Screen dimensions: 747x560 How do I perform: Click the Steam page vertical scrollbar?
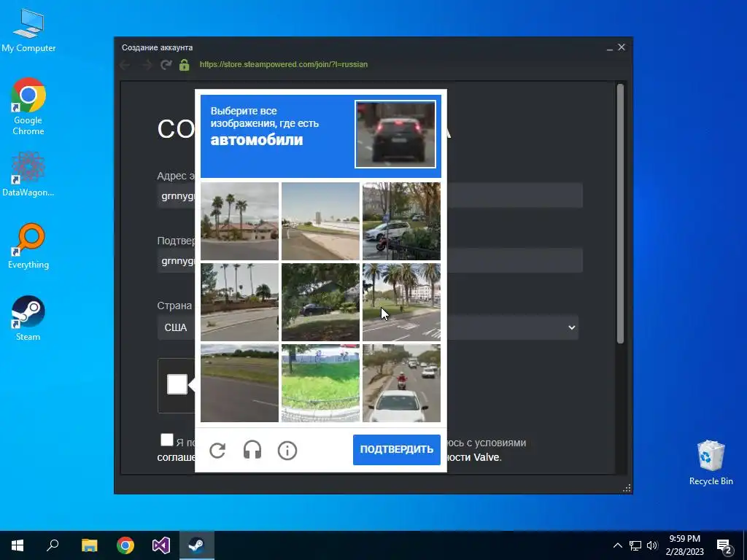point(620,214)
